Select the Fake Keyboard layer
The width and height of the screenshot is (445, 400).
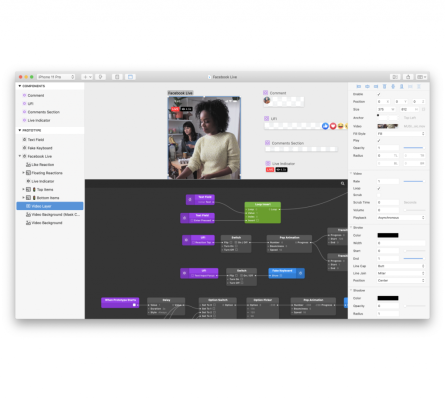40,148
